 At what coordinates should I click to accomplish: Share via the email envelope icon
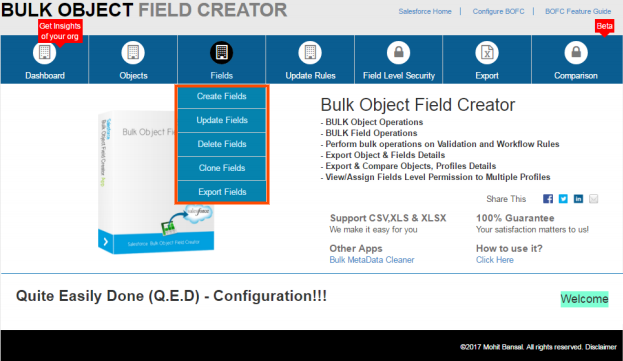click(594, 199)
